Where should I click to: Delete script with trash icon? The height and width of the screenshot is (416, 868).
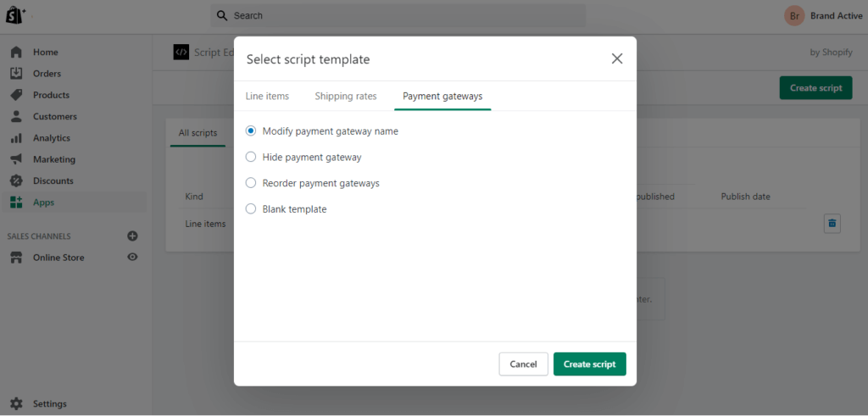(832, 224)
